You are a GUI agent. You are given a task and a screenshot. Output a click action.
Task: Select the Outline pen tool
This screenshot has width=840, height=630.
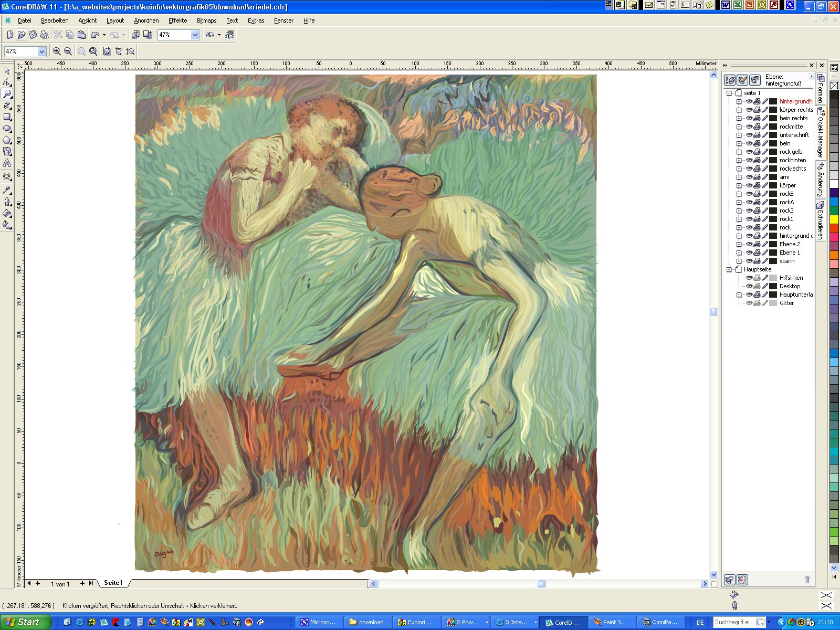coord(7,202)
